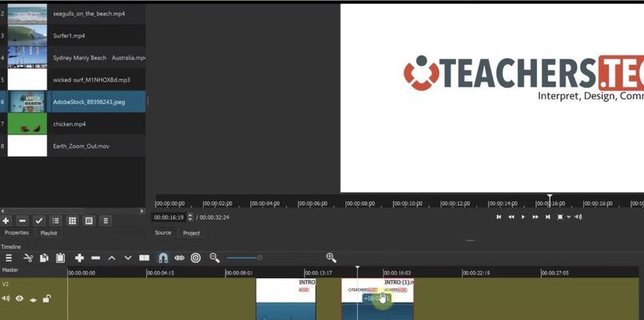Image resolution: width=644 pixels, height=320 pixels.
Task: Select Sydney Manly Beach Australia.mp4 playlist item
Action: [72, 58]
